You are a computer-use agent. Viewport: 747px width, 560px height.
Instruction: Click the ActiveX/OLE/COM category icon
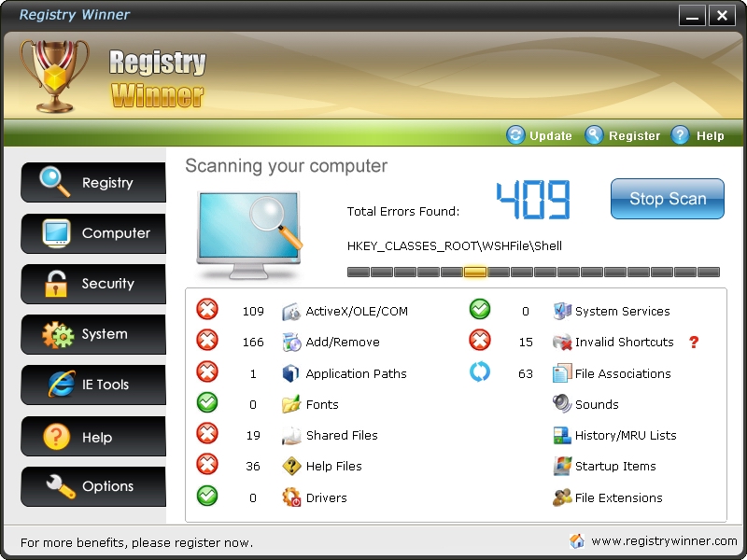(290, 311)
